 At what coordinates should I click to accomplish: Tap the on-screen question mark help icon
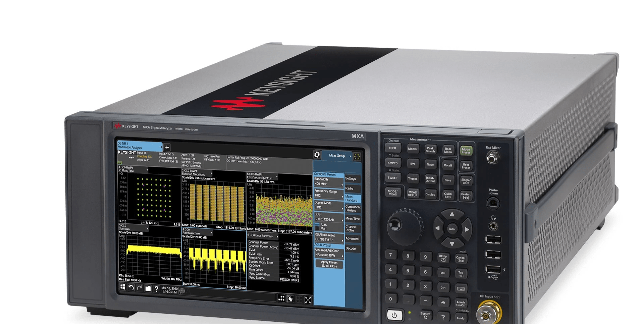pos(156,289)
